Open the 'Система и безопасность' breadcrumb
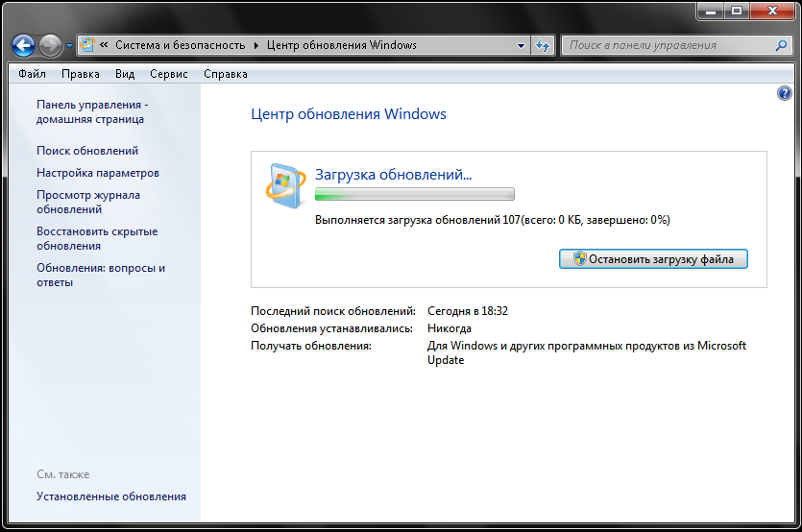This screenshot has height=532, width=802. point(180,45)
